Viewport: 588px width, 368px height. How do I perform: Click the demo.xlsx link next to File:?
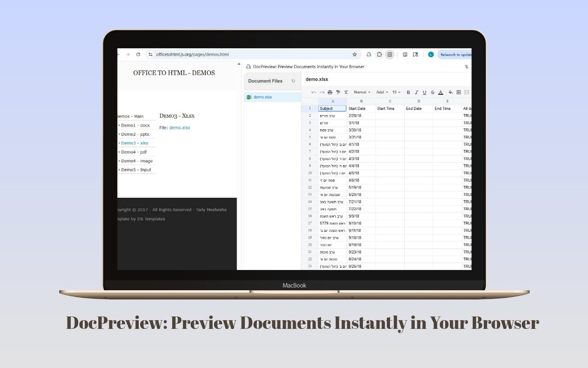click(x=180, y=128)
